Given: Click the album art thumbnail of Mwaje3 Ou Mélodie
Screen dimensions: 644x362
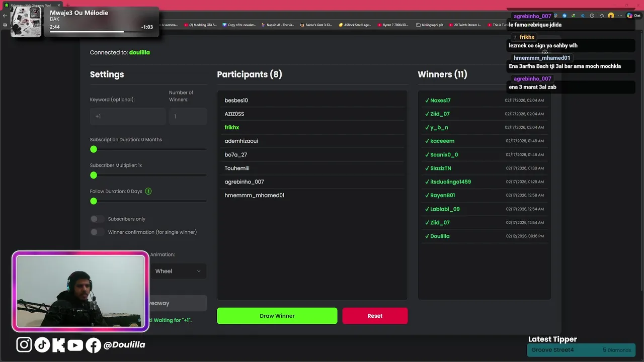Looking at the screenshot, I should pos(26,22).
